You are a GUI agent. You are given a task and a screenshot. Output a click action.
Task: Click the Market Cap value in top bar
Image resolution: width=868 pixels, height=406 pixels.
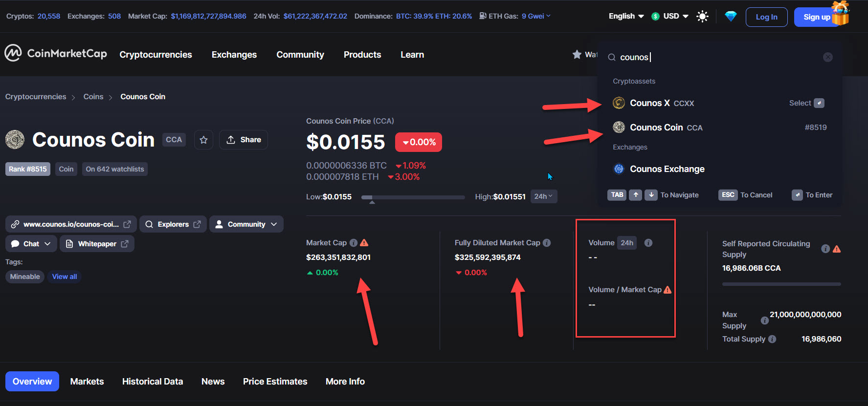tap(209, 16)
